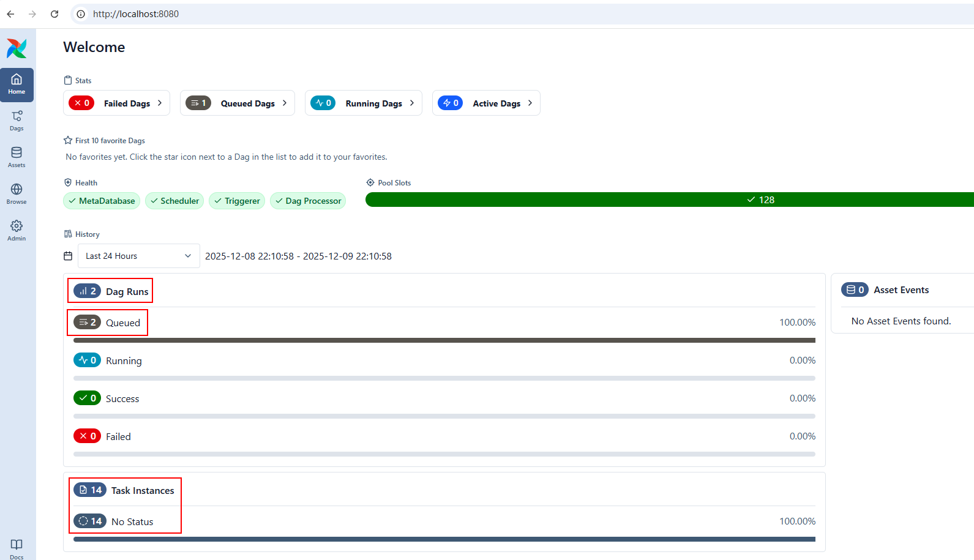
Task: Click the calendar icon beside time range
Action: pos(68,256)
